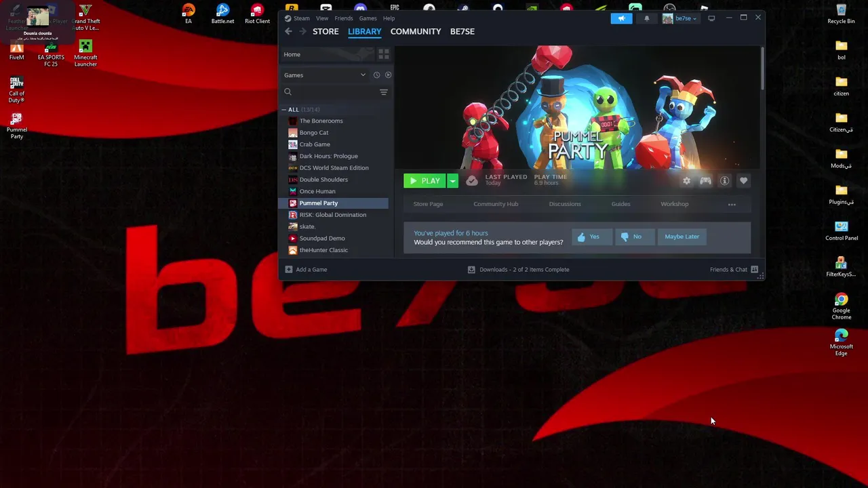Viewport: 868px width, 488px height.
Task: Toggle ready-to-play filter icon
Action: (x=388, y=75)
